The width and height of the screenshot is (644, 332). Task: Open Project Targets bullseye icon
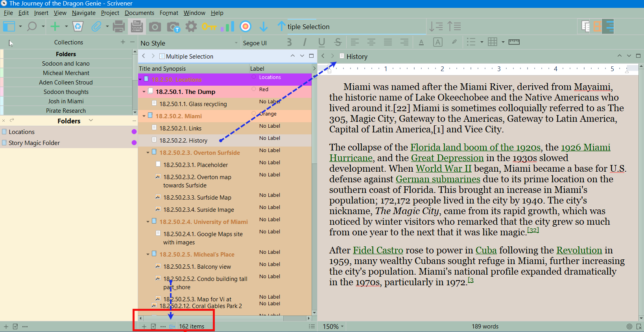(245, 26)
